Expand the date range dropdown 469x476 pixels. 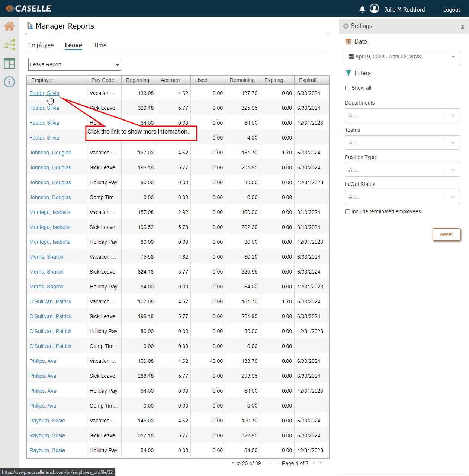click(x=402, y=57)
